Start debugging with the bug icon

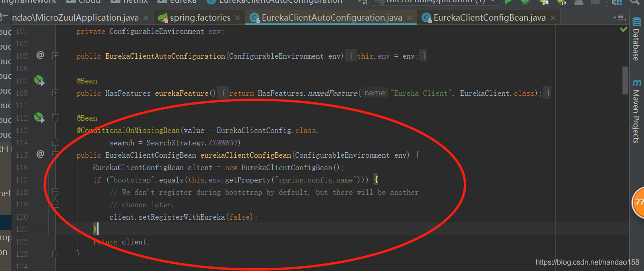point(525,2)
